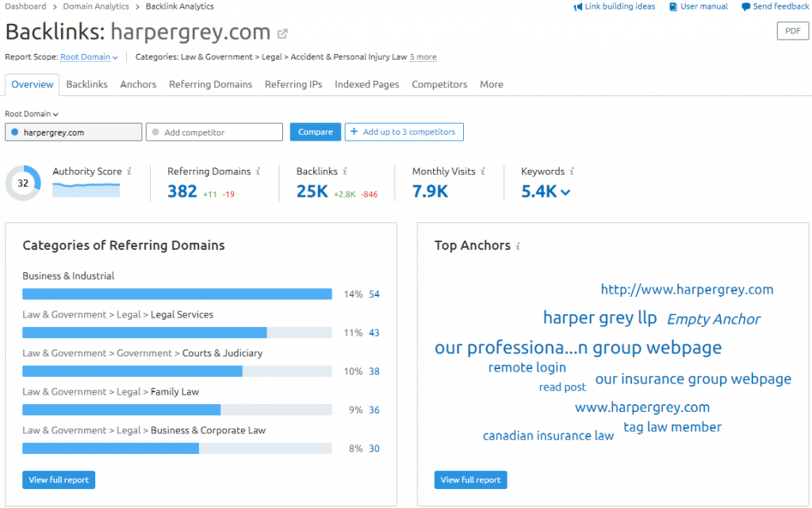The image size is (812, 508).
Task: Open the More tab menu
Action: pyautogui.click(x=492, y=84)
